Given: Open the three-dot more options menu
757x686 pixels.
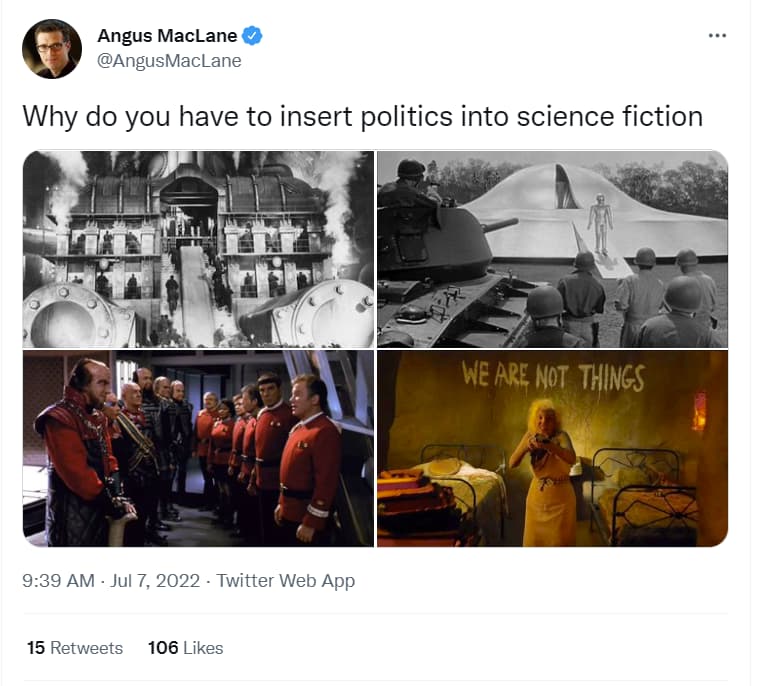Looking at the screenshot, I should tap(717, 35).
